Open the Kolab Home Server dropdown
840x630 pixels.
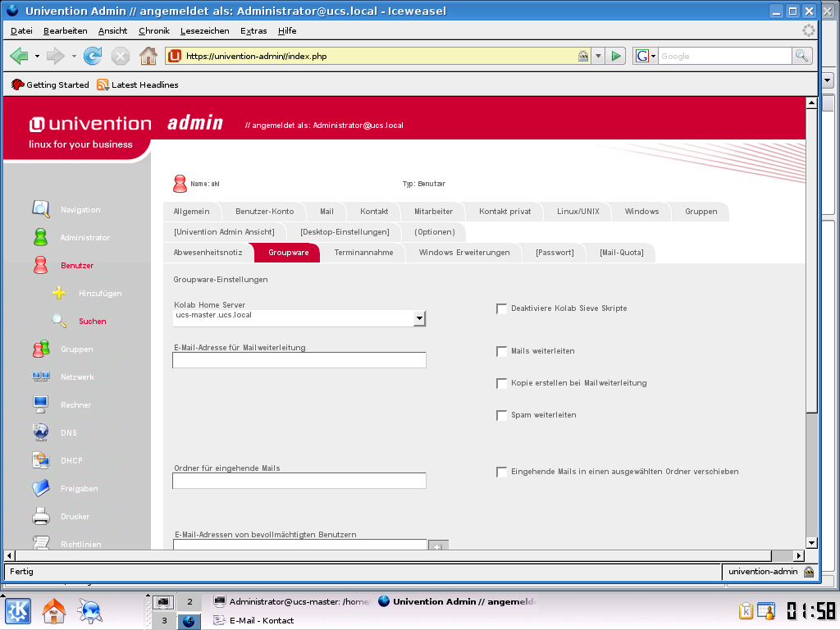(x=419, y=318)
